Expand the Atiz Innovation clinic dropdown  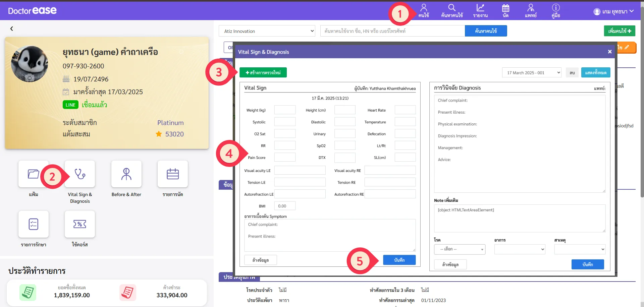(x=267, y=31)
